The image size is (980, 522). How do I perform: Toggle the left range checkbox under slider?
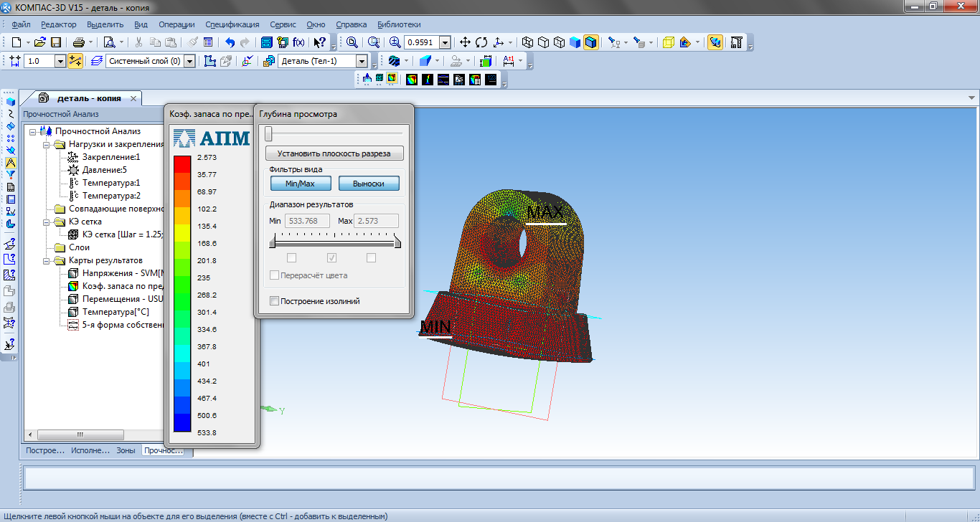coord(292,258)
